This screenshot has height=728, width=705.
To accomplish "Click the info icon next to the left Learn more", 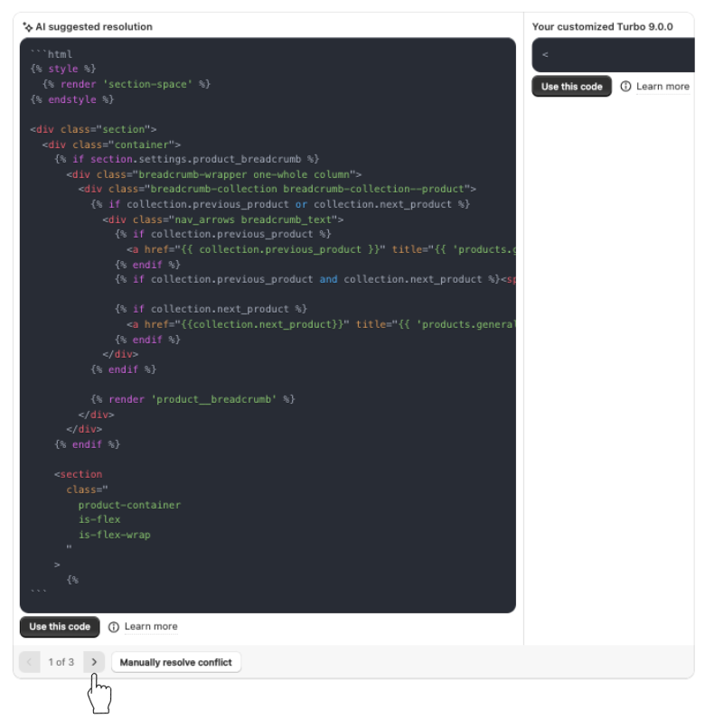I will (x=113, y=627).
